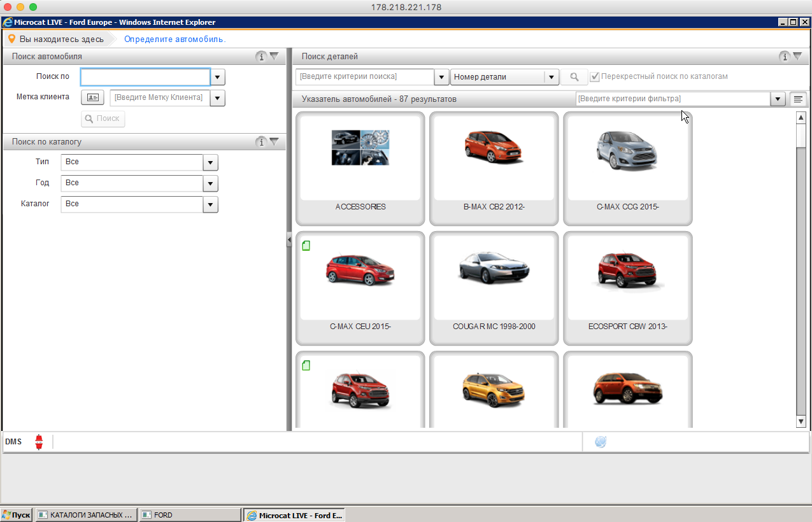
Task: Open the Тип dropdown
Action: (211, 162)
